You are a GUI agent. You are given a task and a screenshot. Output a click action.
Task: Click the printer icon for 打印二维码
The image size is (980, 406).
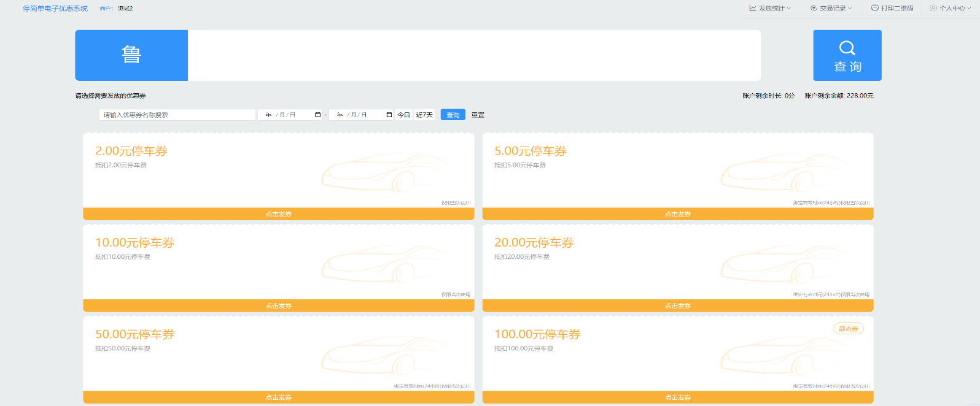[874, 8]
